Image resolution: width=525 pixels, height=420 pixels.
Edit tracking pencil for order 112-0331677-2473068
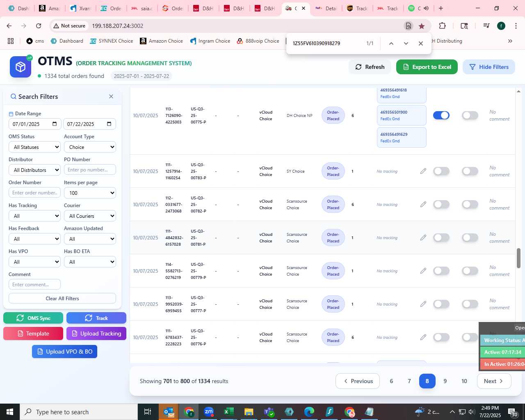[423, 204]
